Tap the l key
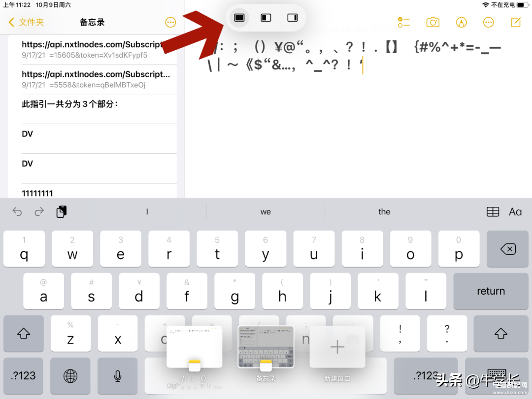 coord(426,291)
